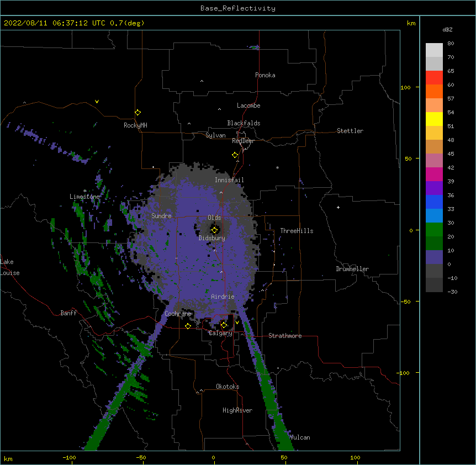
Task: Click the legend value 65 label
Action: [x=451, y=71]
